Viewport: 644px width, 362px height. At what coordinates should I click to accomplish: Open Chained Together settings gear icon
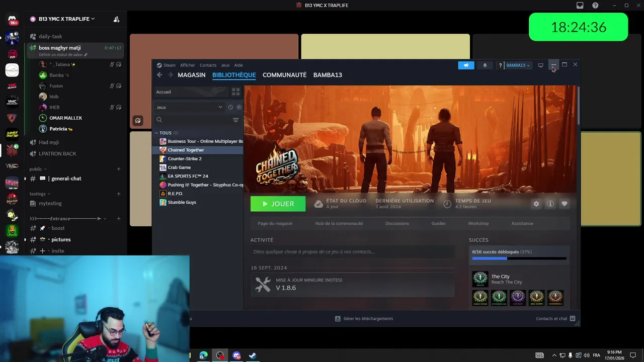536,204
